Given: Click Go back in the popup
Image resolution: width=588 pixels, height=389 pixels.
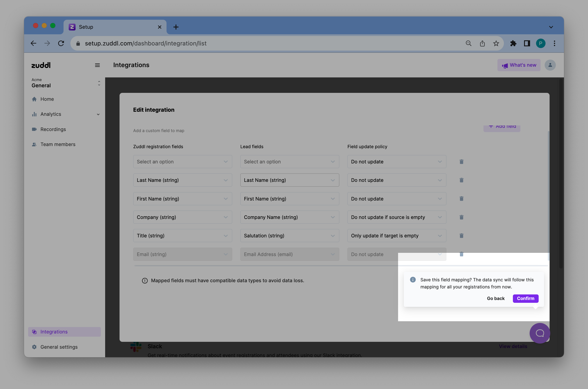Looking at the screenshot, I should [x=496, y=299].
